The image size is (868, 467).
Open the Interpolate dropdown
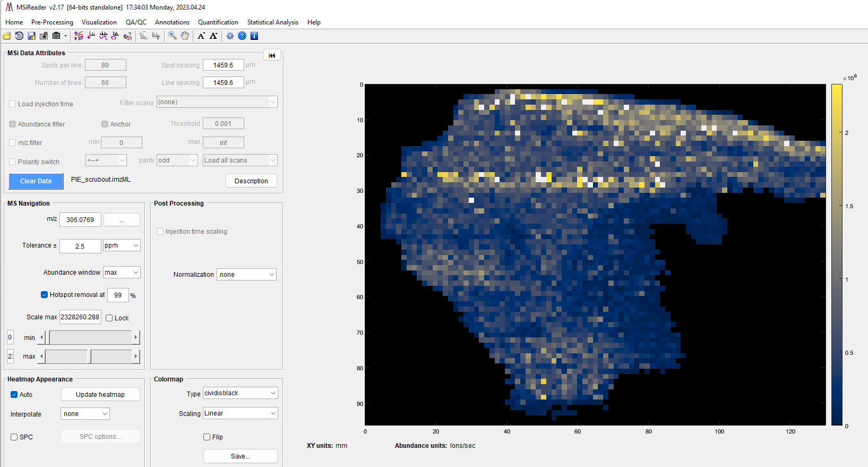(85, 414)
